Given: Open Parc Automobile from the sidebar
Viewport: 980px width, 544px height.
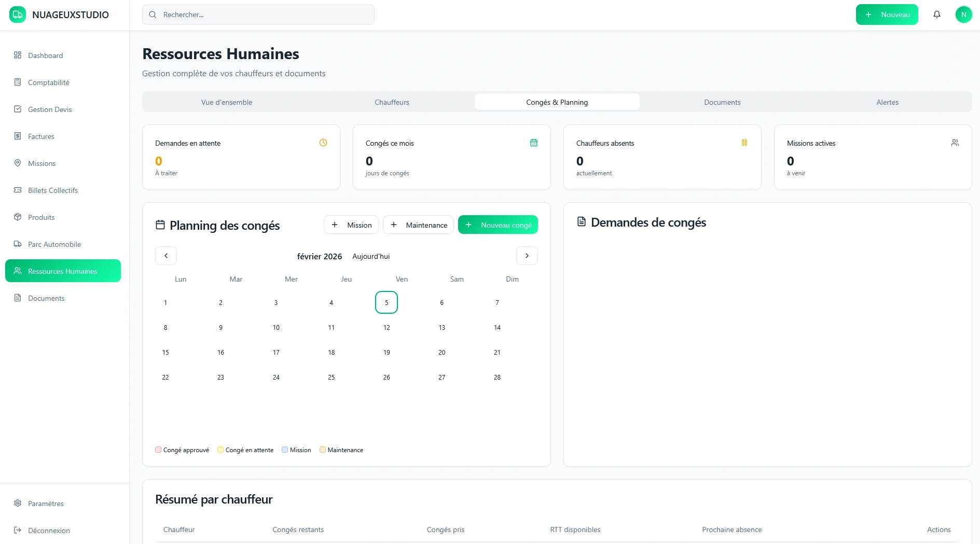Looking at the screenshot, I should [54, 244].
